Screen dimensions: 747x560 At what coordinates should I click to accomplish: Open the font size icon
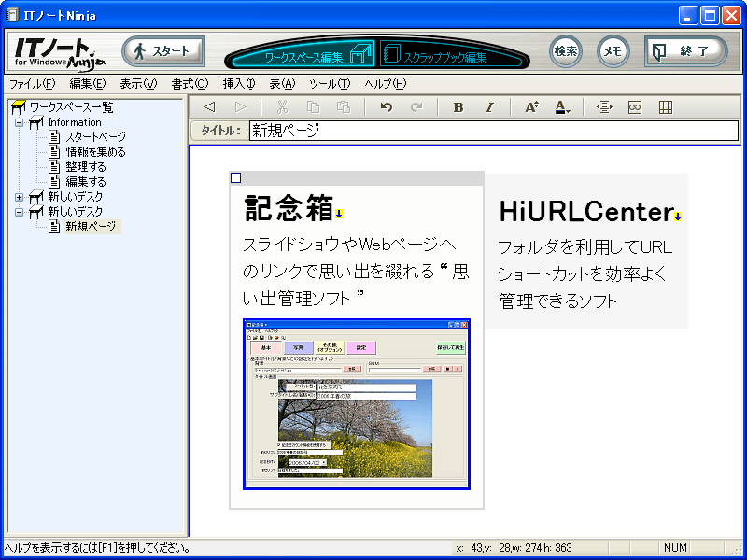(531, 107)
